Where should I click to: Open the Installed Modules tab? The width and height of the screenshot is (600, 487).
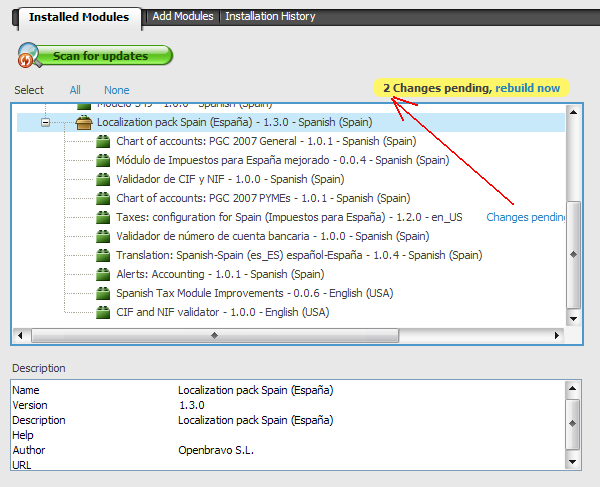[79, 17]
